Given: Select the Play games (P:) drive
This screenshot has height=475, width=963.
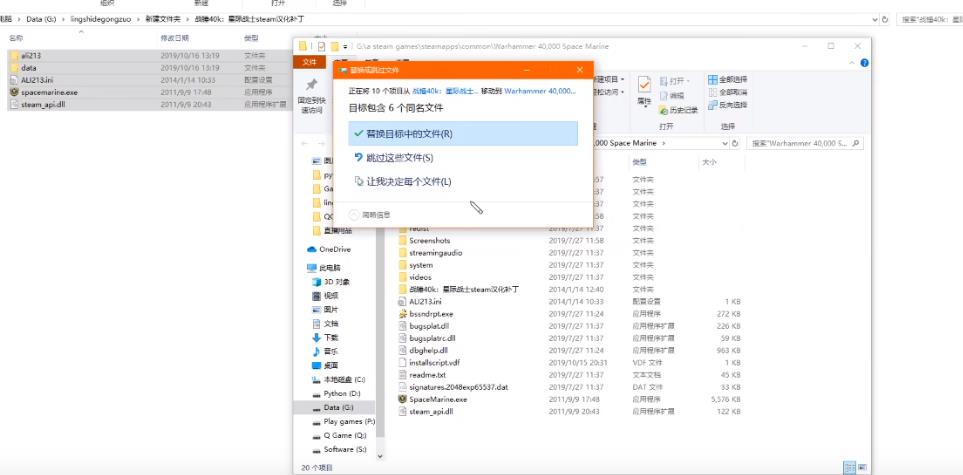Looking at the screenshot, I should click(343, 422).
